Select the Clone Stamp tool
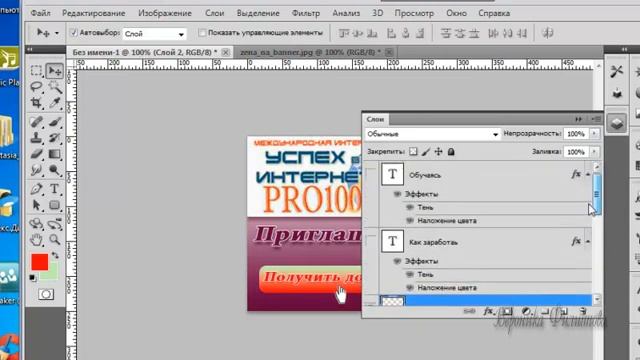This screenshot has height=360, width=640. click(x=36, y=138)
